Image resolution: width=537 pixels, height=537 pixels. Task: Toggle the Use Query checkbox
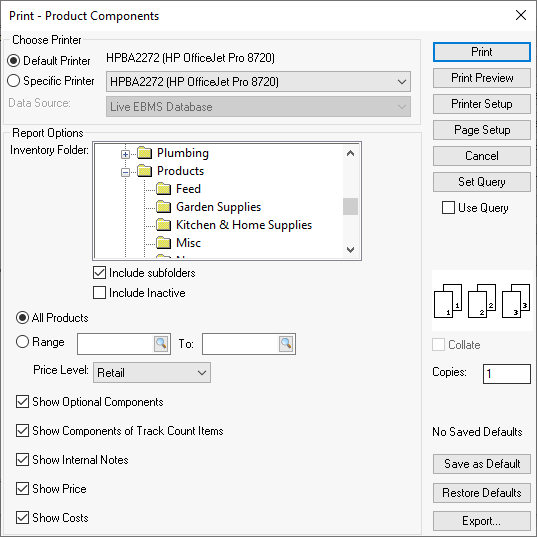[x=448, y=208]
